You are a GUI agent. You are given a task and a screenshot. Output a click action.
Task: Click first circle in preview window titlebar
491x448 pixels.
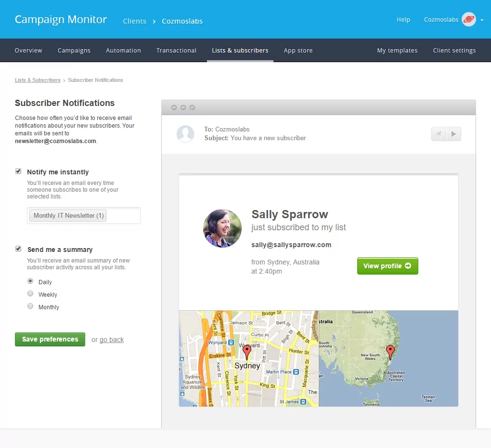point(174,108)
